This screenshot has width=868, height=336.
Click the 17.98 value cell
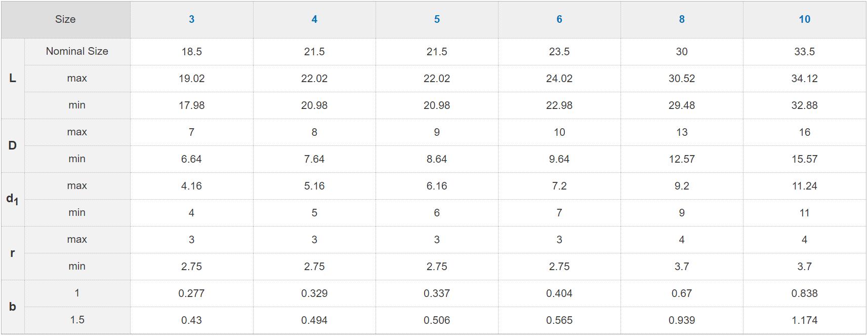pyautogui.click(x=191, y=105)
